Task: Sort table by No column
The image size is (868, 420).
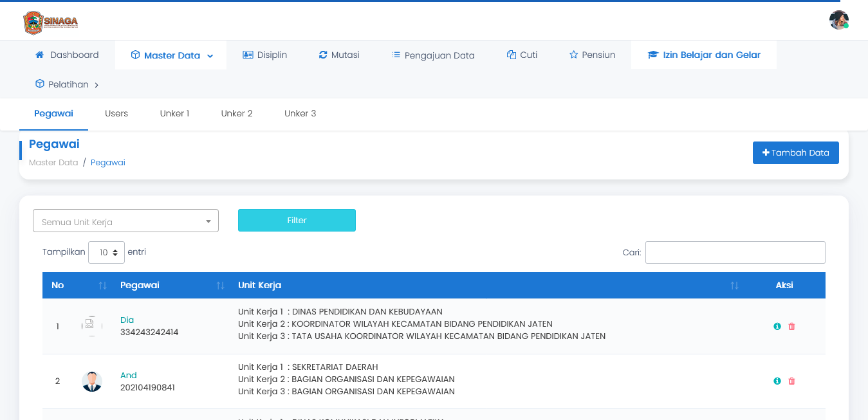Action: point(102,286)
